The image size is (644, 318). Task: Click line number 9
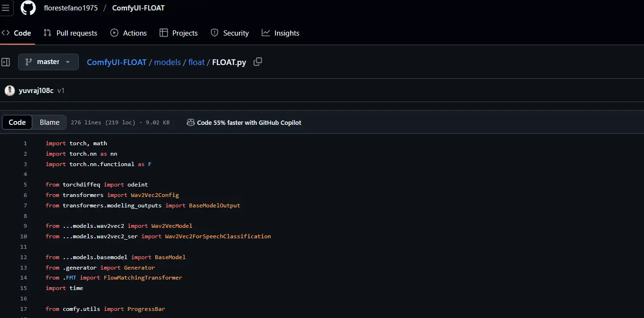(x=25, y=226)
